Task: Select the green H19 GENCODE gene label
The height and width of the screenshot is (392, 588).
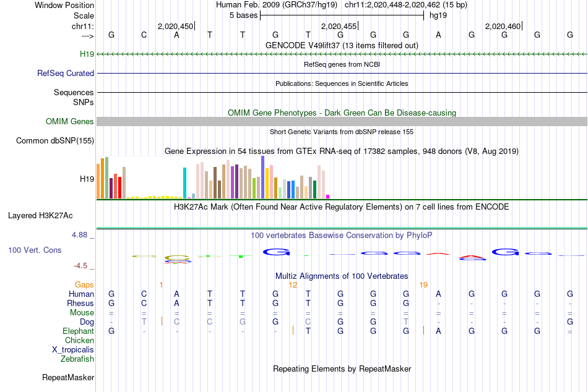Action: [x=87, y=54]
